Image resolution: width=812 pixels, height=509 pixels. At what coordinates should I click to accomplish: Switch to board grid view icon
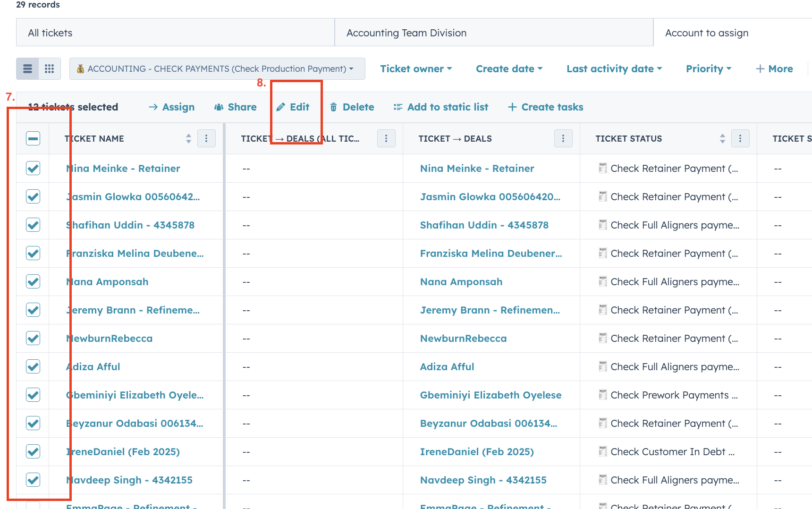coord(49,69)
